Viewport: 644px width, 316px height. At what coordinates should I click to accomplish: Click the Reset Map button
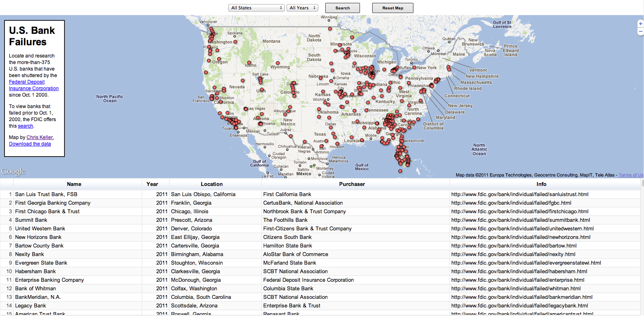click(x=393, y=8)
